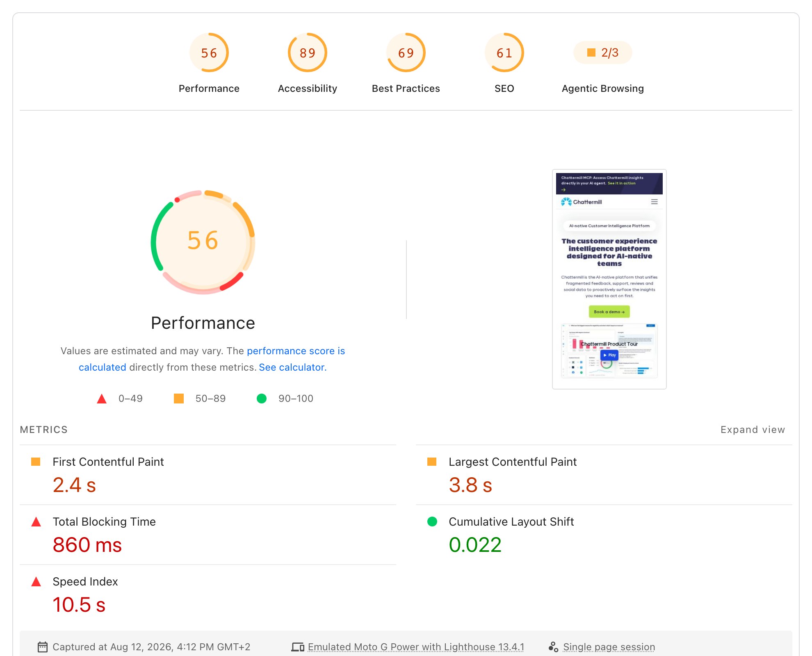Expand the Largest Contentful Paint metric
This screenshot has width=812, height=656.
click(604, 475)
